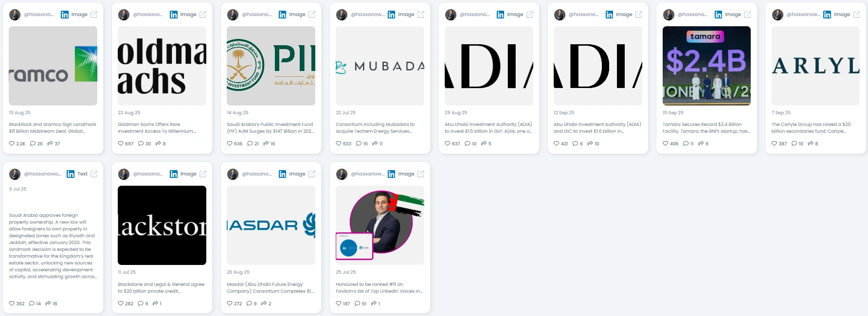Open the Saudi foreign property ownership post text

(x=53, y=246)
